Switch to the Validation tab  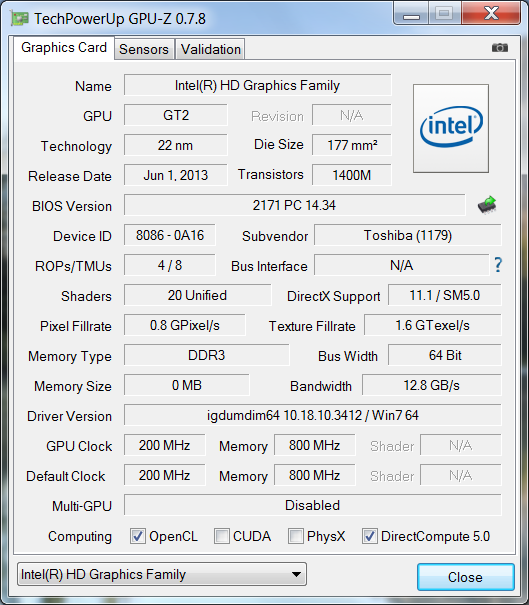[211, 49]
